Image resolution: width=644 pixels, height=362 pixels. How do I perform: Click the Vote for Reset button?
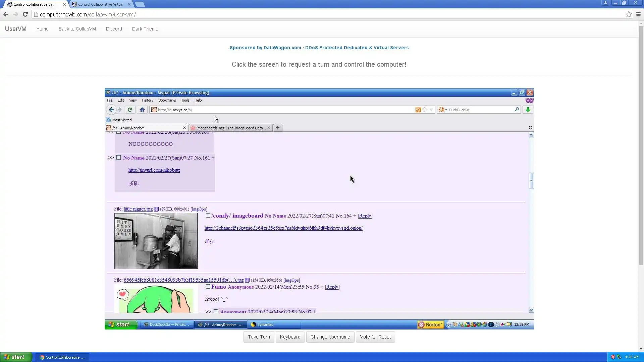pyautogui.click(x=375, y=337)
